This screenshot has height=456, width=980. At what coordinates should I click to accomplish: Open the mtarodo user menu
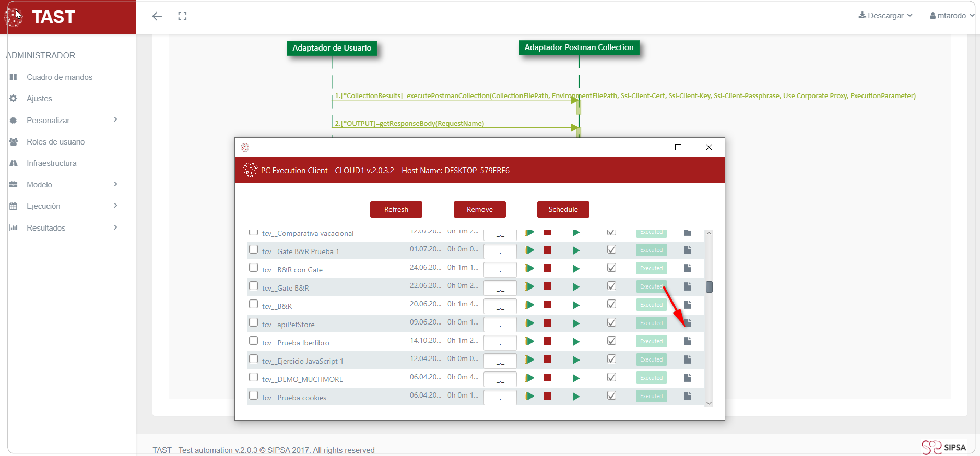951,16
